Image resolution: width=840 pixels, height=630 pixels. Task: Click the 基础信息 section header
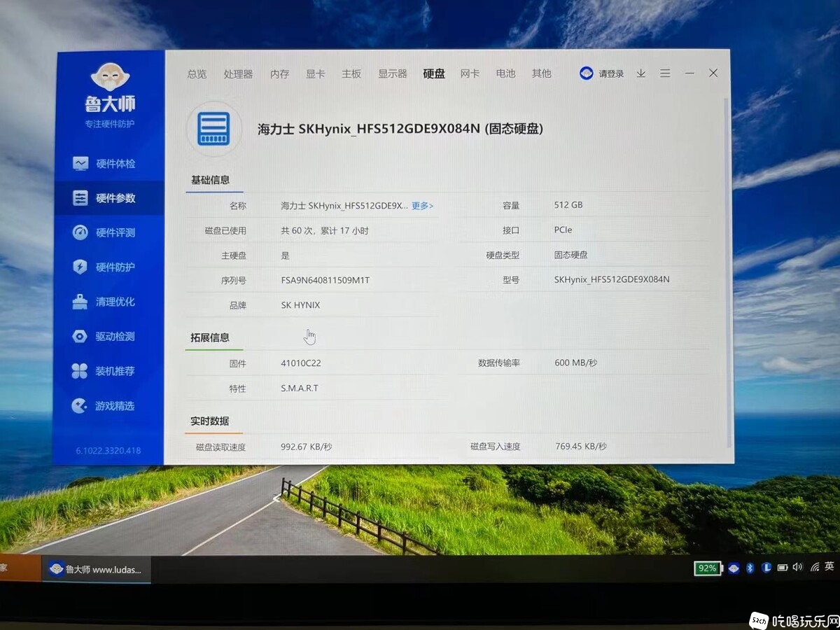(210, 180)
